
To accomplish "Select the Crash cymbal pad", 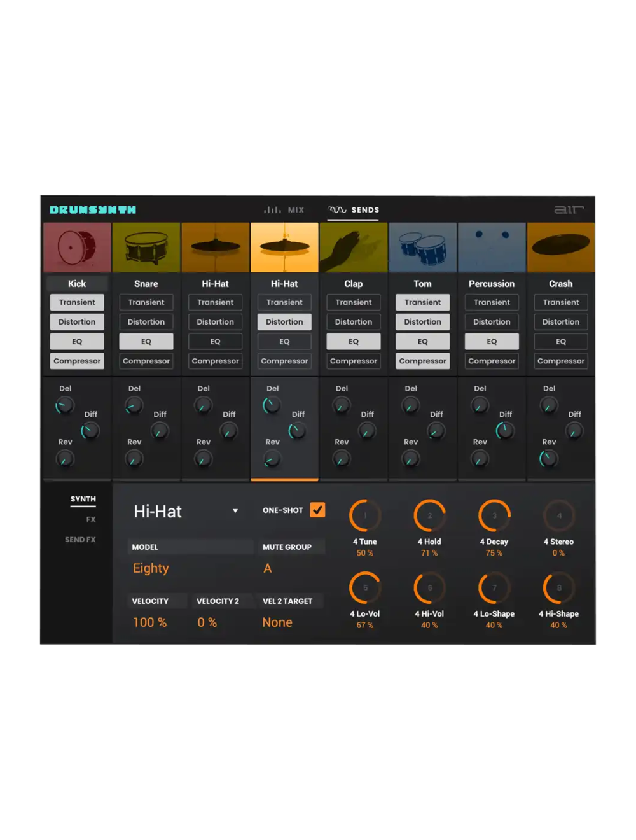I will tap(561, 248).
